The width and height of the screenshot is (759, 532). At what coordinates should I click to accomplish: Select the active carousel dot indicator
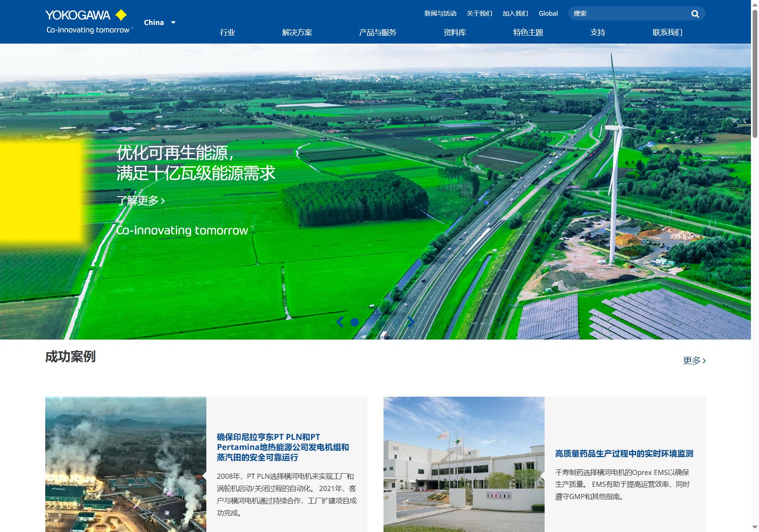355,322
